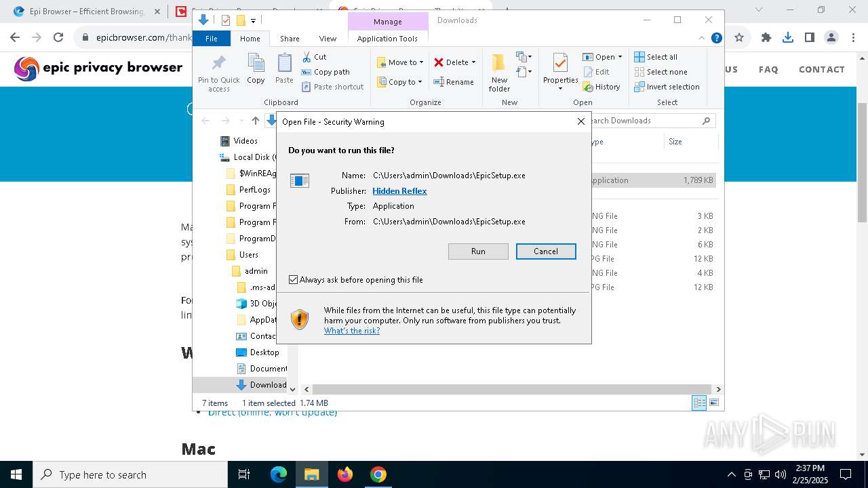Click History in the Open group
The image size is (868, 488).
(x=601, y=87)
